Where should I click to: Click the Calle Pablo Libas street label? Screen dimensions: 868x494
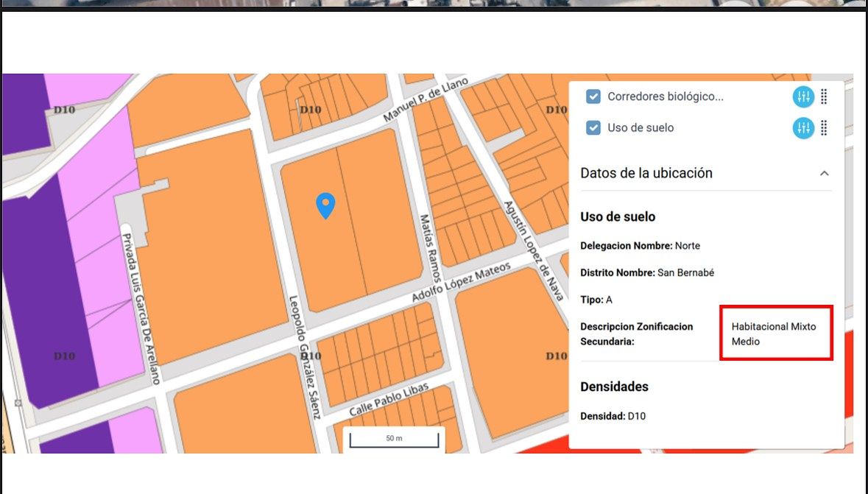tap(387, 401)
